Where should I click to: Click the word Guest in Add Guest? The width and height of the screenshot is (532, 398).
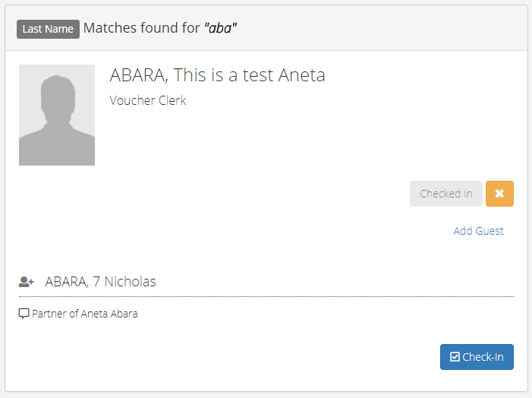490,231
